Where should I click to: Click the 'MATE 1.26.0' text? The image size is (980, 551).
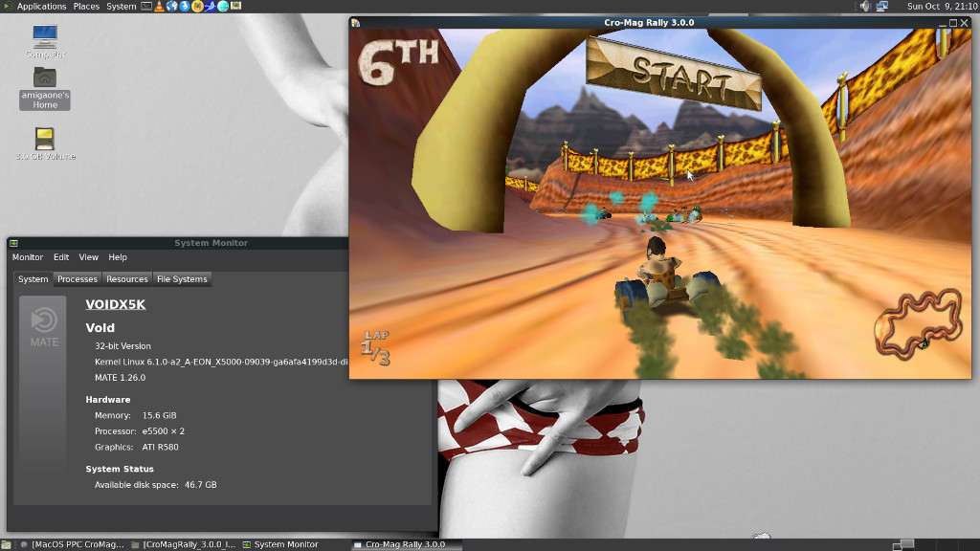point(120,378)
